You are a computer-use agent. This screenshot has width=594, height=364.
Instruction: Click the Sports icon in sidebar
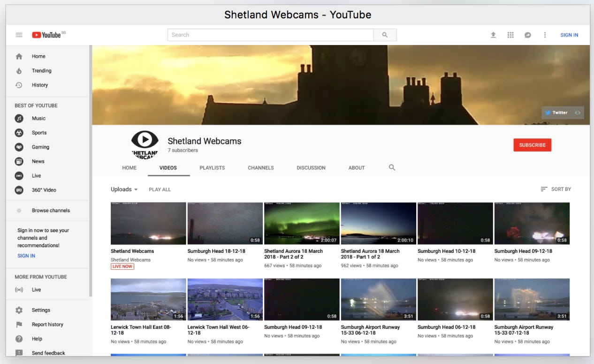pos(19,133)
